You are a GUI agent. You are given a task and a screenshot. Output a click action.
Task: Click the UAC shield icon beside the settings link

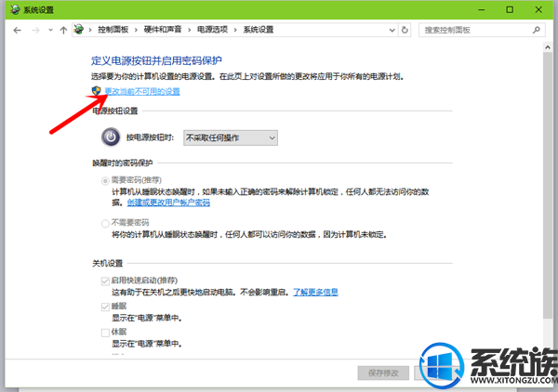97,91
